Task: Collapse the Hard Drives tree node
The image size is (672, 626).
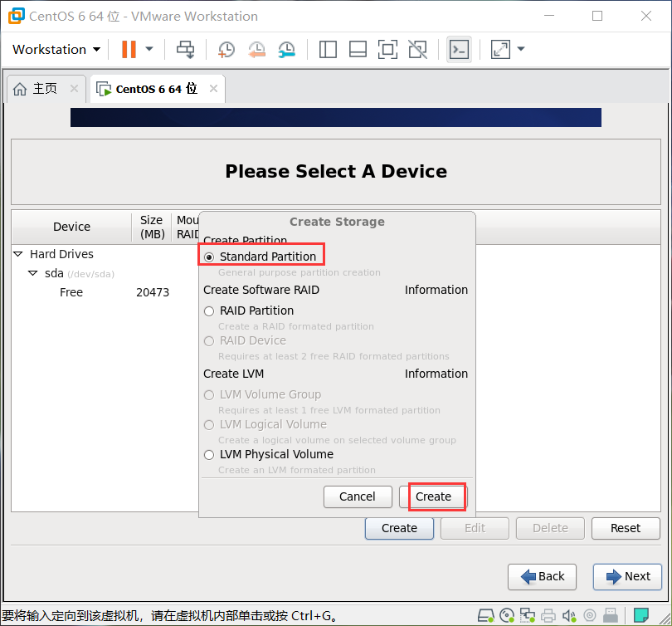Action: (x=18, y=254)
